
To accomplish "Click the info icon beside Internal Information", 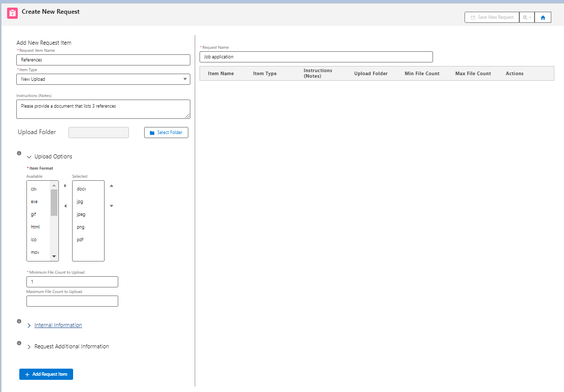I will (x=19, y=321).
